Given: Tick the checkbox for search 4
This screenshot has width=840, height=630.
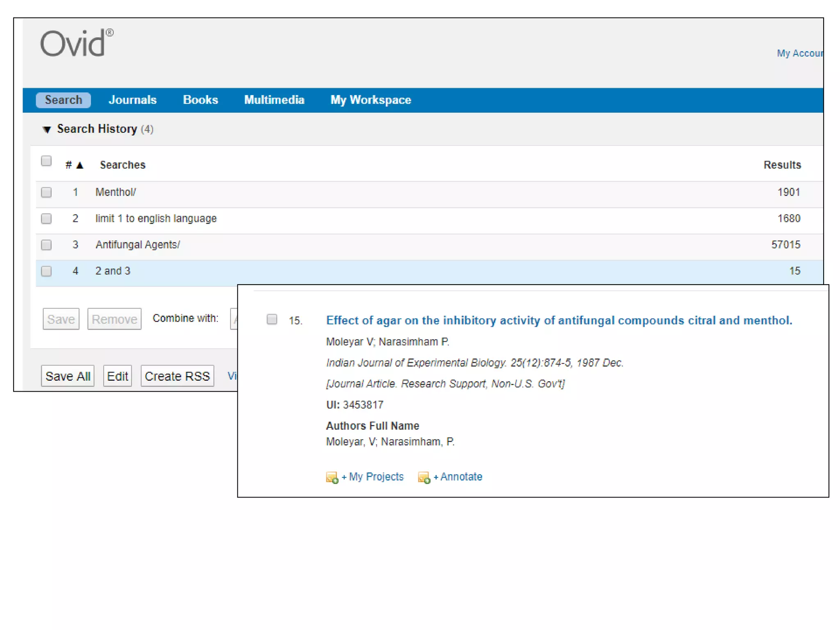Looking at the screenshot, I should pyautogui.click(x=46, y=271).
